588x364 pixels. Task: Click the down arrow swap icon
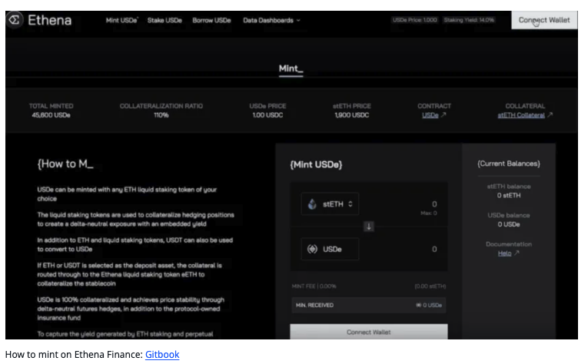(369, 227)
